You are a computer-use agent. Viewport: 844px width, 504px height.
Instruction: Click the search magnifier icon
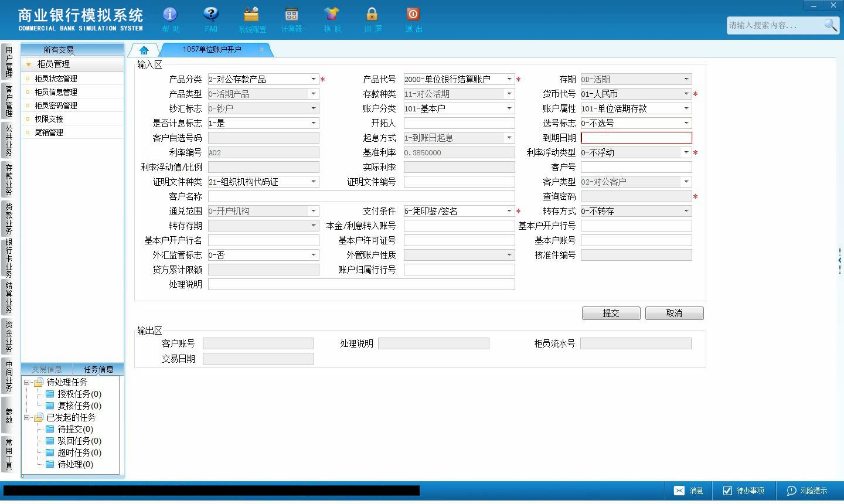click(831, 25)
